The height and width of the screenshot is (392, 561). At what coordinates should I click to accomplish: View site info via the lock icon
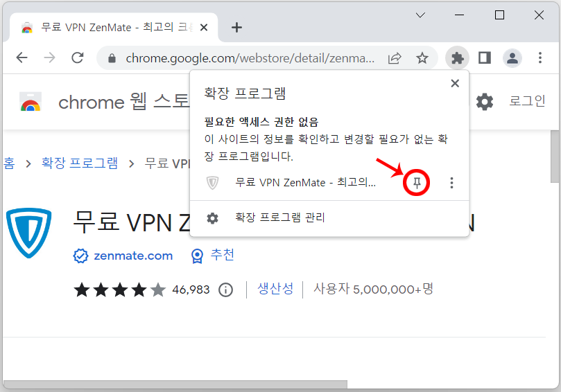coord(112,58)
